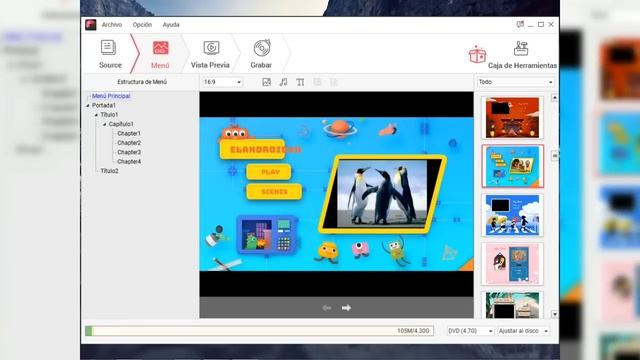The image size is (640, 360).
Task: Click the calculator console graphic in preview
Action: point(267,235)
